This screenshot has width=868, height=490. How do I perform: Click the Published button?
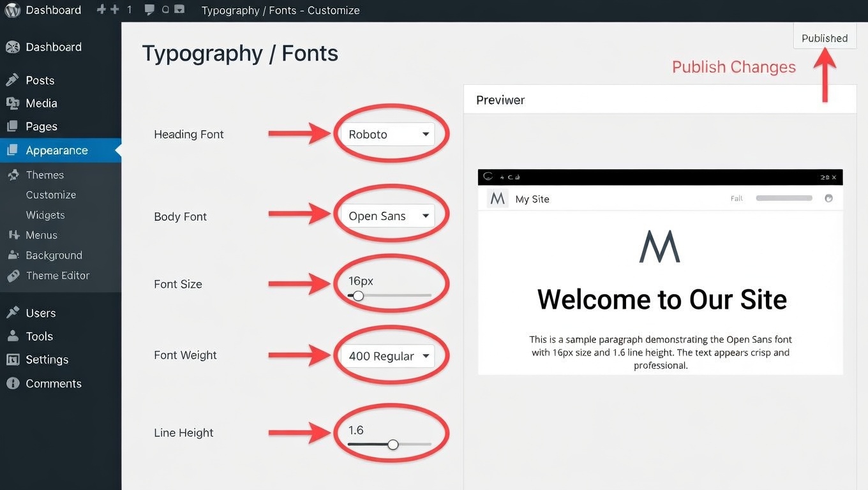point(825,38)
